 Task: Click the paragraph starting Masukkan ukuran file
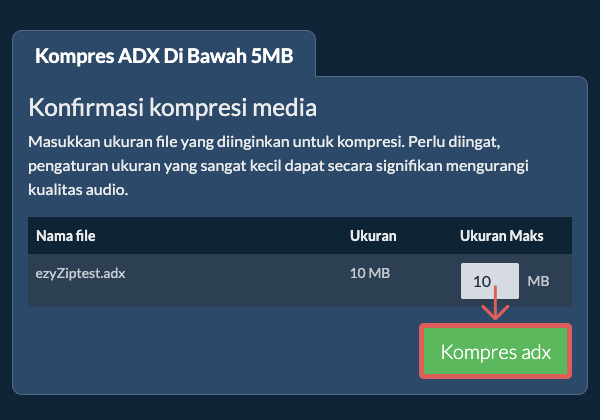pyautogui.click(x=278, y=166)
